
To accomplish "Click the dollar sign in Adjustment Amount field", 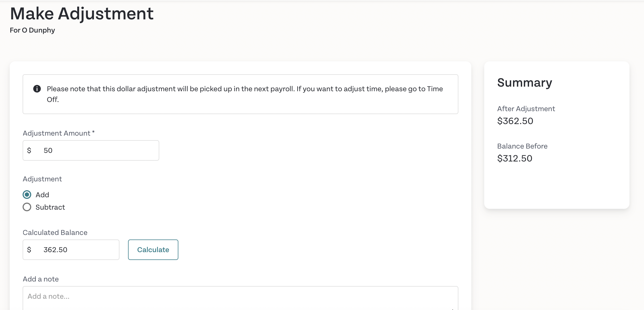I will point(29,150).
